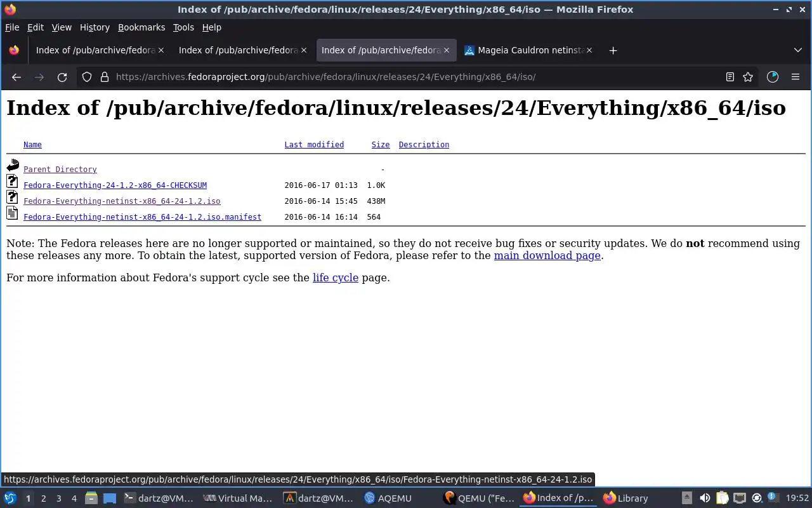The width and height of the screenshot is (812, 508).
Task: Sort listing by Name column
Action: pyautogui.click(x=32, y=145)
